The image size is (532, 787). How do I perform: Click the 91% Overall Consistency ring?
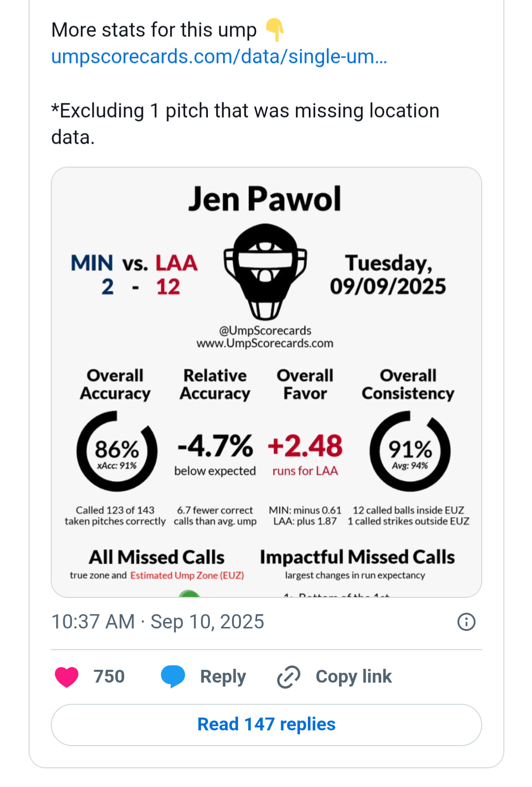click(410, 451)
